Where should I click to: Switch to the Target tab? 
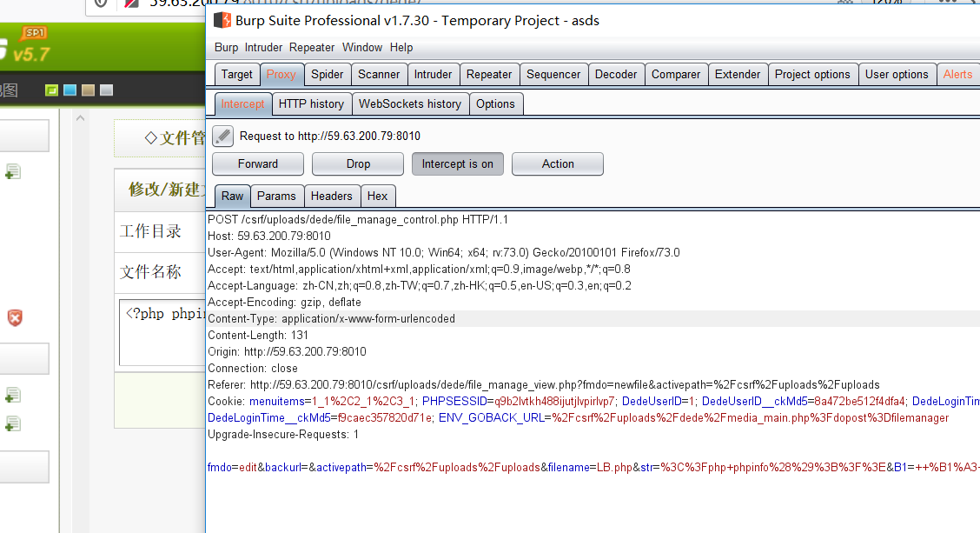click(x=237, y=75)
